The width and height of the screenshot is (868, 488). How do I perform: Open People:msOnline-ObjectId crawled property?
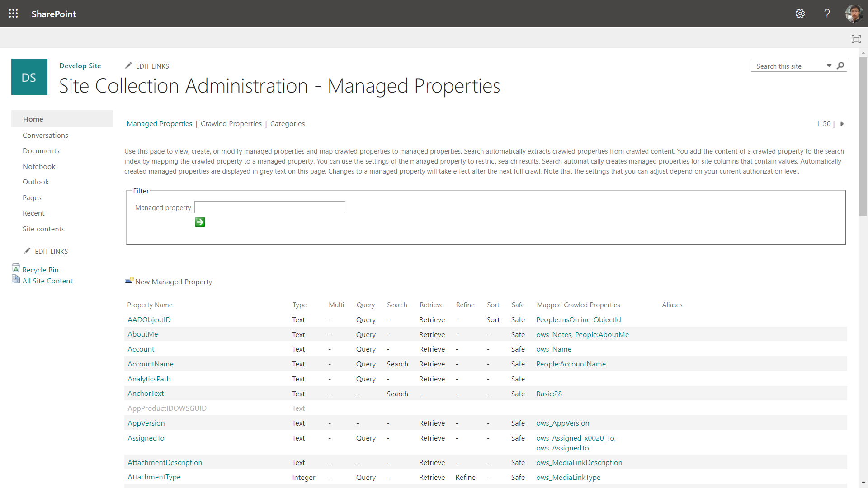coord(578,319)
